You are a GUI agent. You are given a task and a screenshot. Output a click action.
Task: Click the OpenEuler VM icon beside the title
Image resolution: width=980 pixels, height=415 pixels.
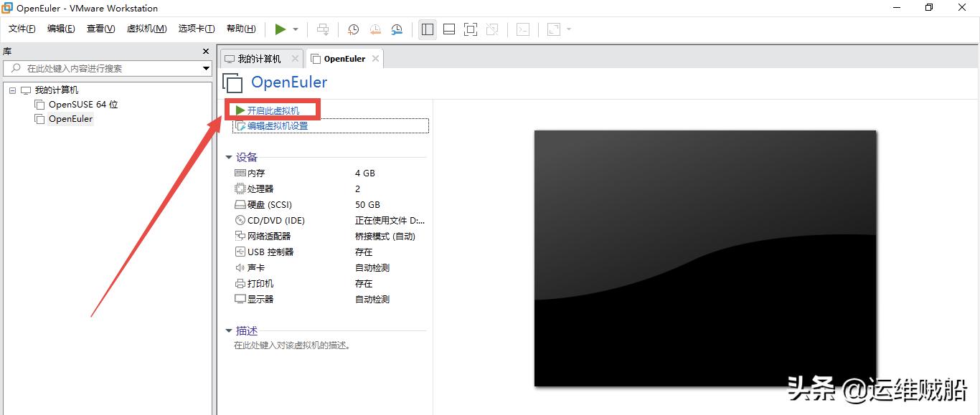coord(233,83)
